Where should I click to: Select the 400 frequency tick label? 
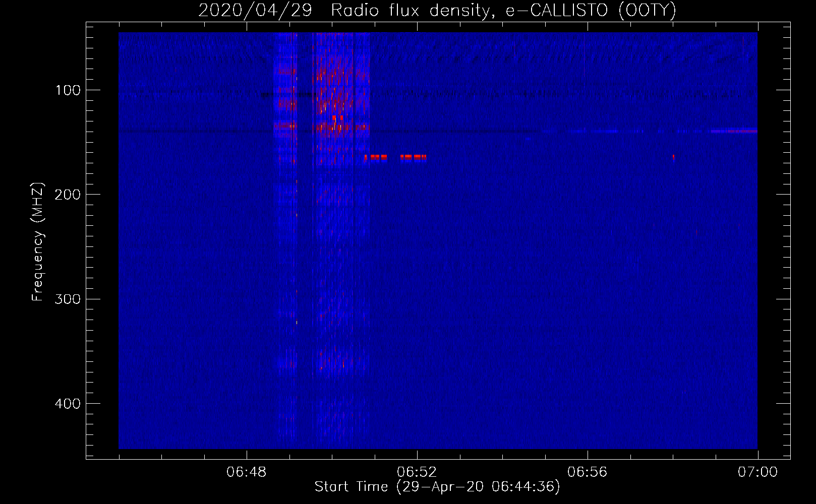pyautogui.click(x=68, y=404)
